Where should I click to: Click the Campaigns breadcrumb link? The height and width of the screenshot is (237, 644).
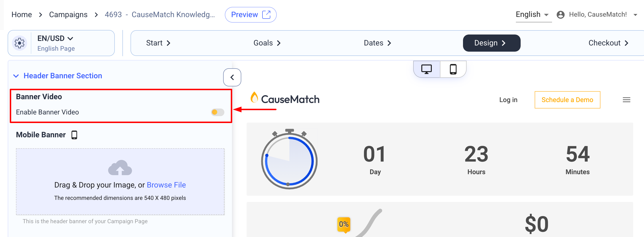coord(68,15)
